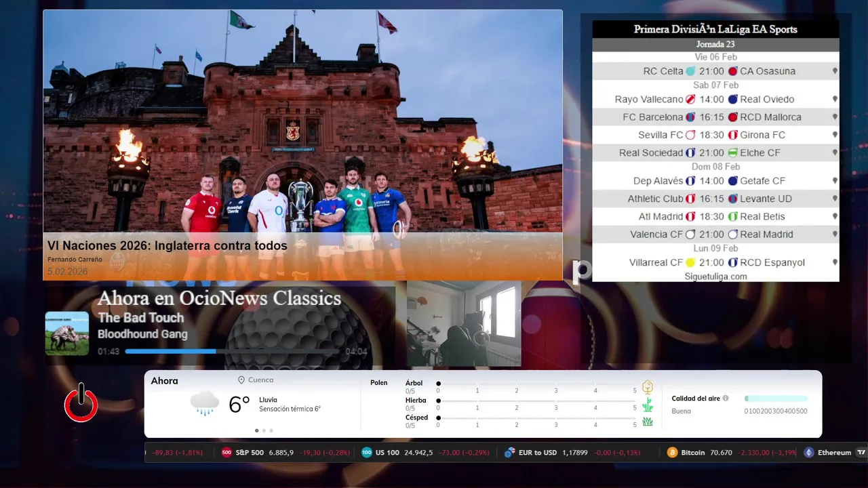Click the Árbol pollen level bar
Image resolution: width=868 pixels, height=488 pixels.
click(x=537, y=384)
